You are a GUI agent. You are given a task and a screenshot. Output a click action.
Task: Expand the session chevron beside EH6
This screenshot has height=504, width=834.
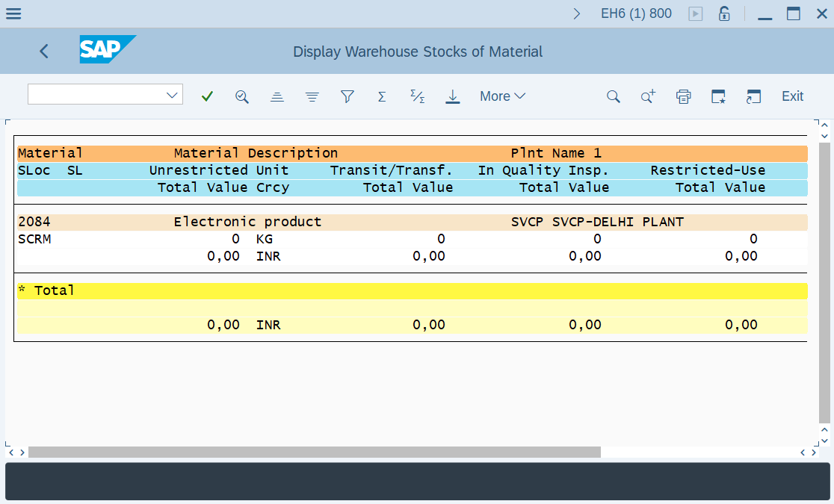pos(576,13)
